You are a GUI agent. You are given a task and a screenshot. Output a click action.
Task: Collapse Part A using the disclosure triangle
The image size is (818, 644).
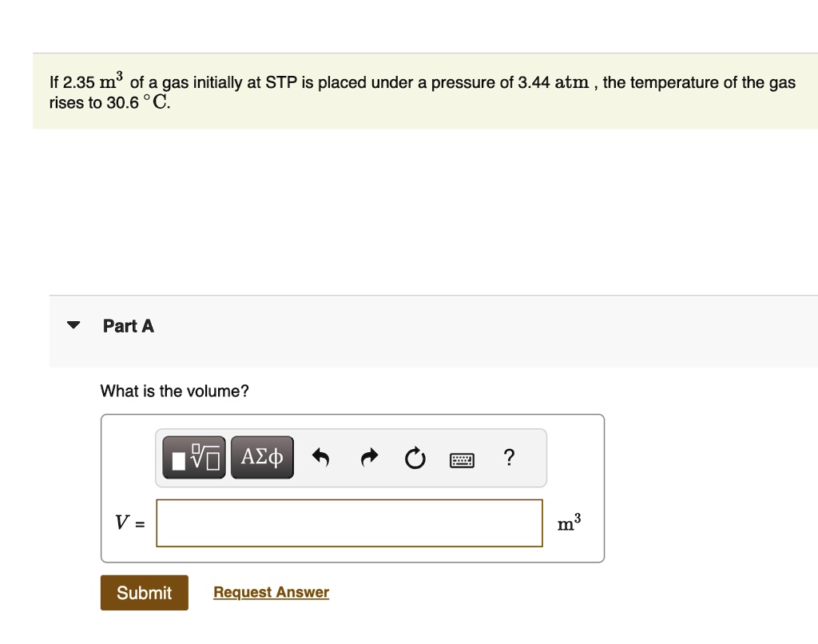73,324
